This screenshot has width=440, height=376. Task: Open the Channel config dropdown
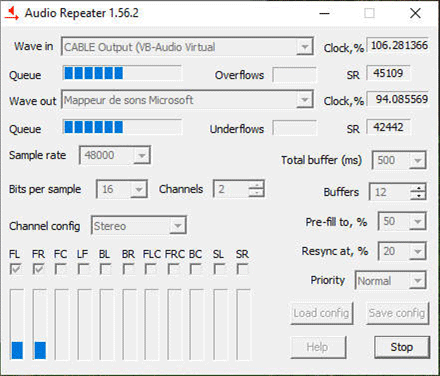(x=178, y=226)
